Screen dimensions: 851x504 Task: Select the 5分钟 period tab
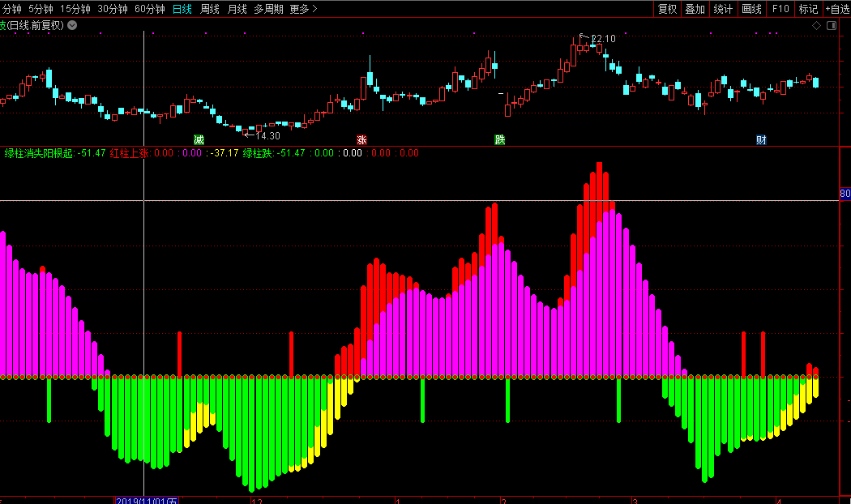[41, 9]
